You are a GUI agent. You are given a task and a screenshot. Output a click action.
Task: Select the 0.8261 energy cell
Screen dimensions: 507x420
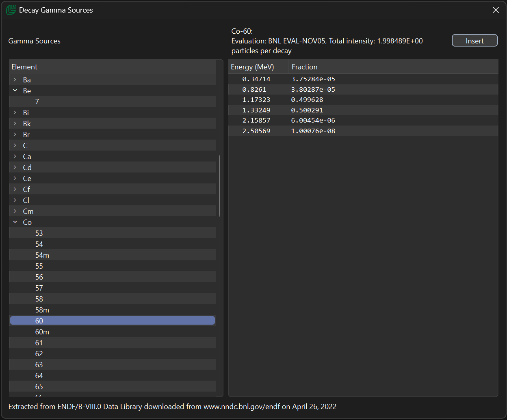pyautogui.click(x=254, y=89)
